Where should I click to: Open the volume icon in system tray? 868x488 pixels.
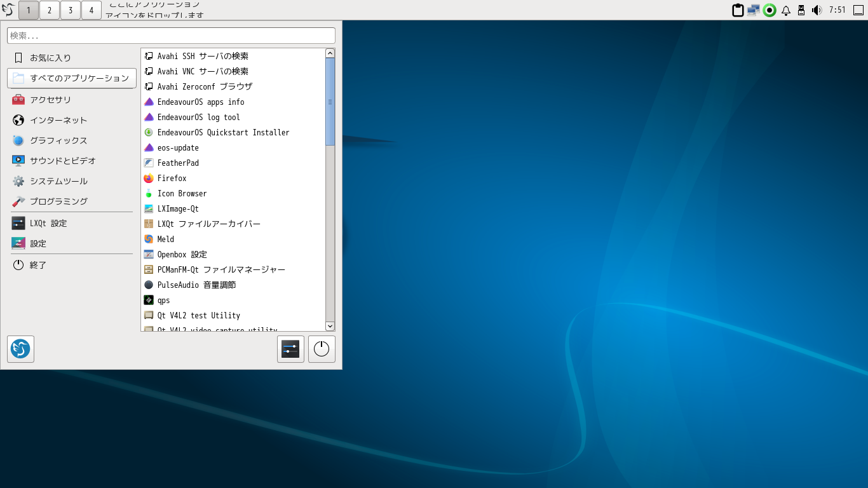coord(817,10)
